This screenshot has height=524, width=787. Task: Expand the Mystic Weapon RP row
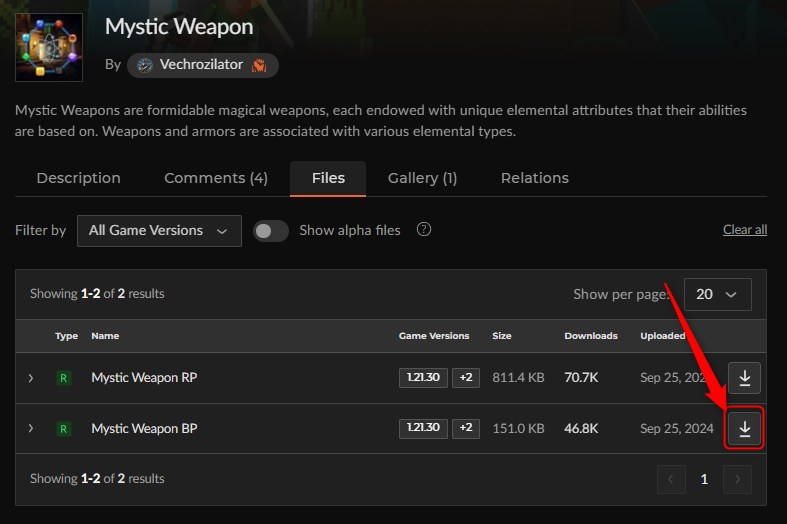tap(31, 378)
